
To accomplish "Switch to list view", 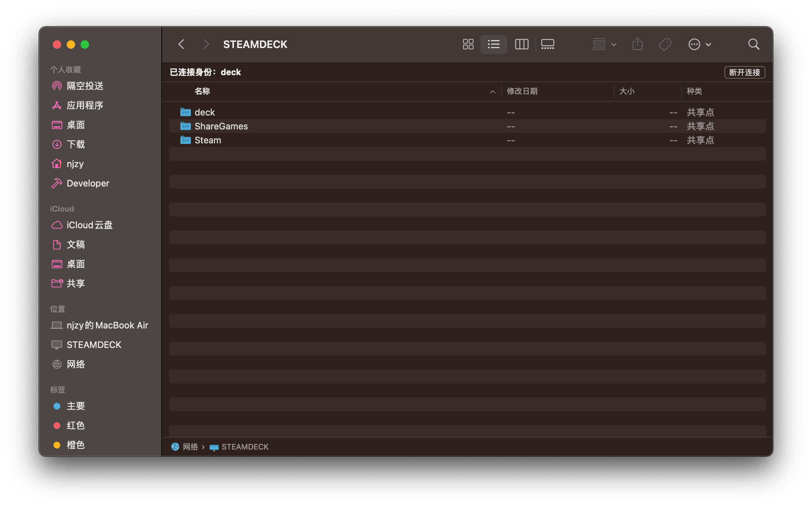I will tap(494, 44).
